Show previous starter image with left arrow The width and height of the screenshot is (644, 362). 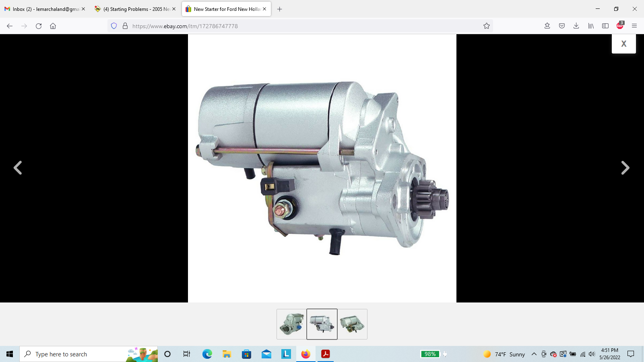[18, 168]
